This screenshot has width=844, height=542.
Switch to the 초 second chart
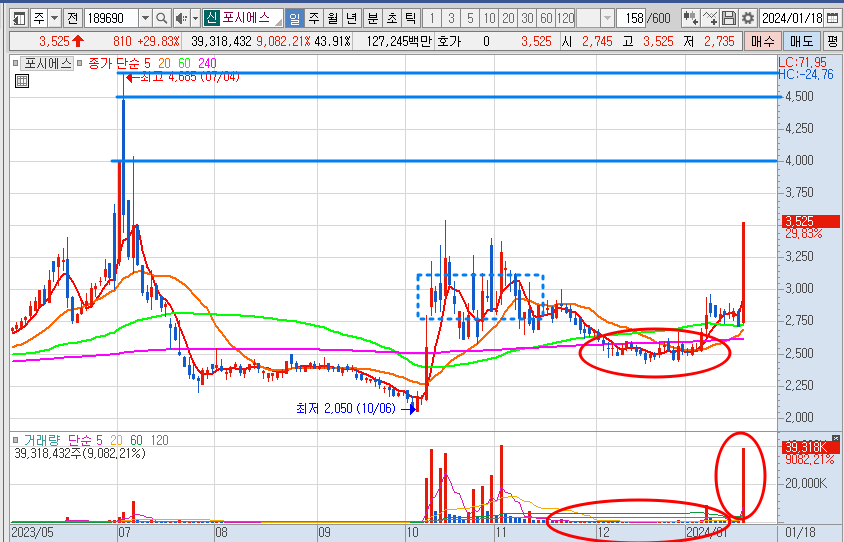click(x=391, y=18)
